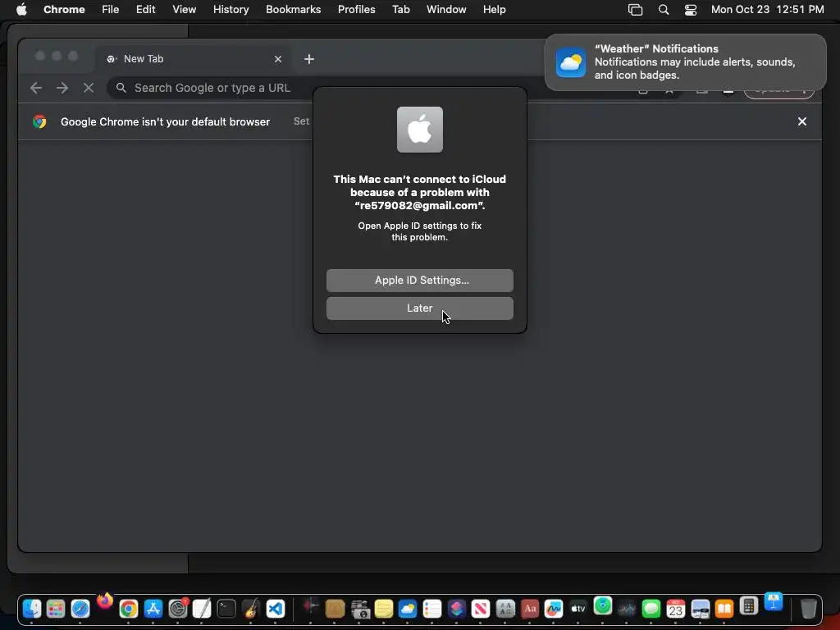
Task: Open Find My from the Dock
Action: [603, 606]
